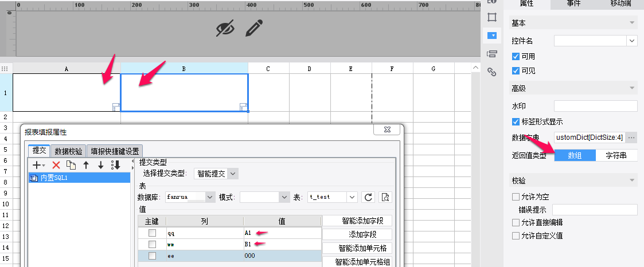Click the widget marker icon in cell A1
Viewport: 644px width, 267px height.
(x=116, y=108)
